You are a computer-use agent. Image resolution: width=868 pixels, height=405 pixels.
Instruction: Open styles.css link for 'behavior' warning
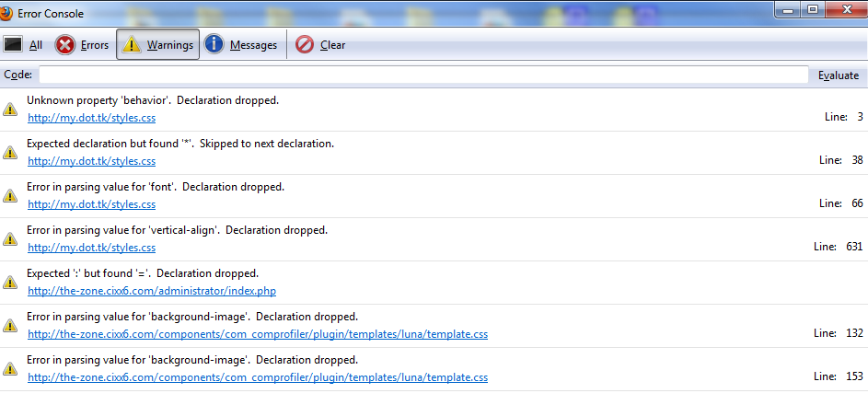click(x=91, y=118)
